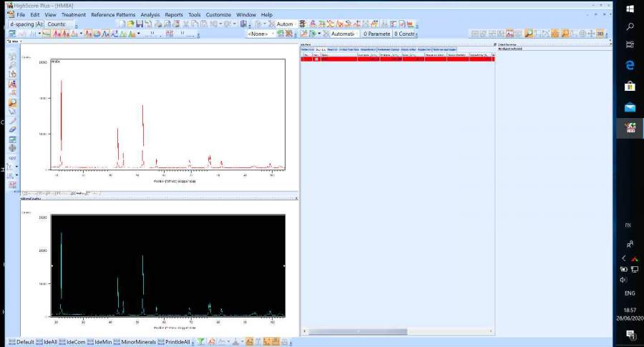
Task: Click the 3D view button in the toolbar
Action: pos(600,33)
